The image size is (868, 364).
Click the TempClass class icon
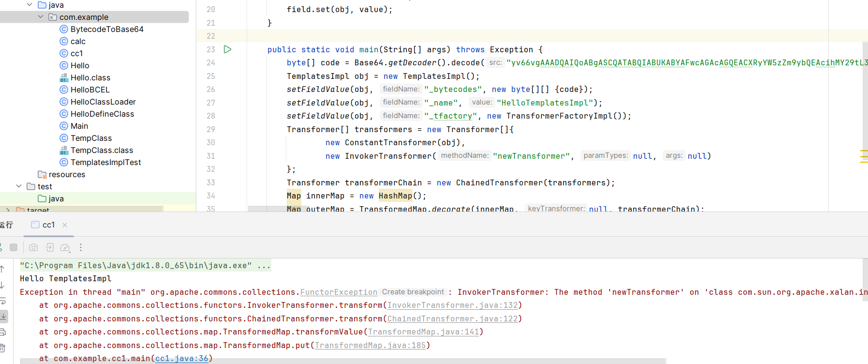click(64, 138)
